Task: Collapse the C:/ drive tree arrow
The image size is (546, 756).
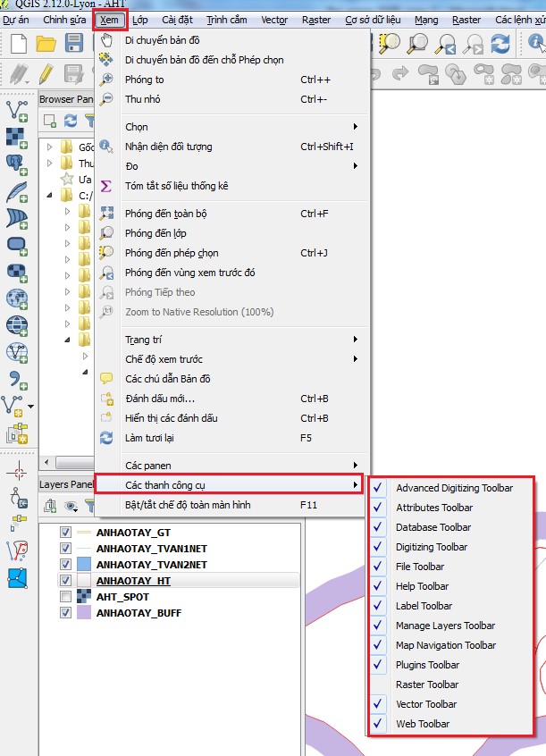Action: [x=50, y=196]
